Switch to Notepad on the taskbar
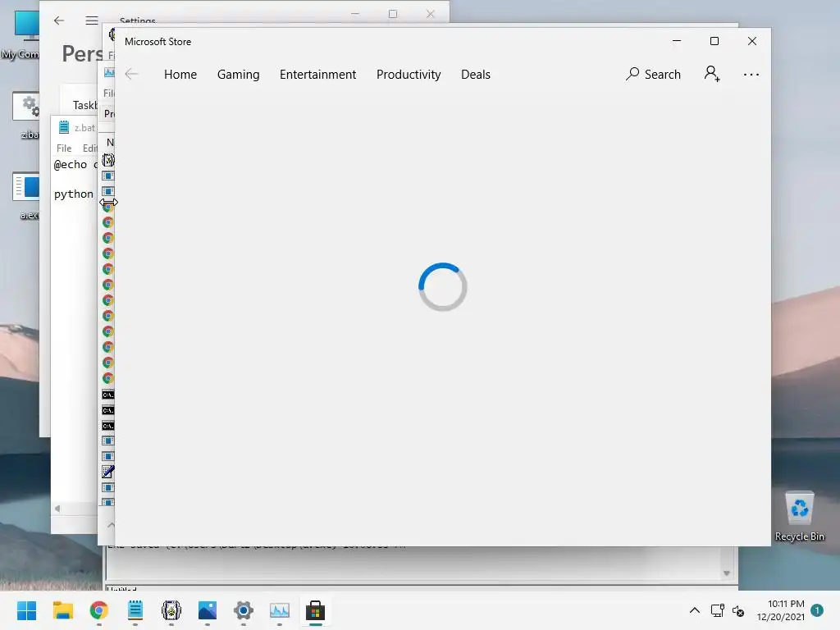This screenshot has height=630, width=840. (135, 610)
